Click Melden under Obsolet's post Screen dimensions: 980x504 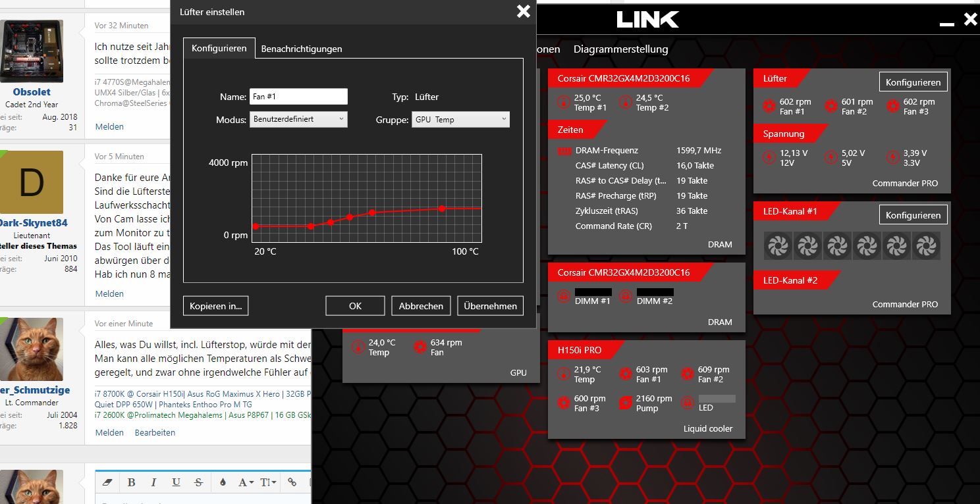tap(109, 126)
